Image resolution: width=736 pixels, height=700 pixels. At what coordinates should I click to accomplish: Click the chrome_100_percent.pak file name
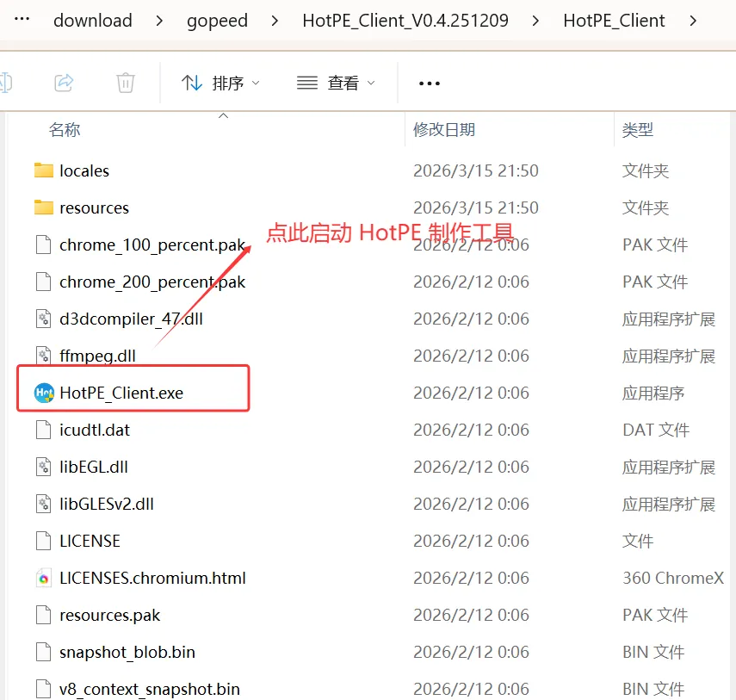152,245
